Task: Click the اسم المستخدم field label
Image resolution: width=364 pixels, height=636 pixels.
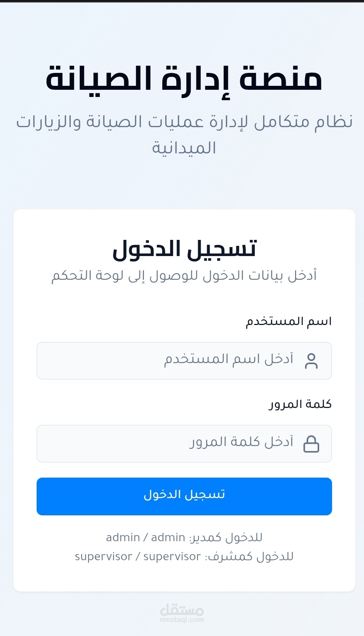Action: point(289,321)
